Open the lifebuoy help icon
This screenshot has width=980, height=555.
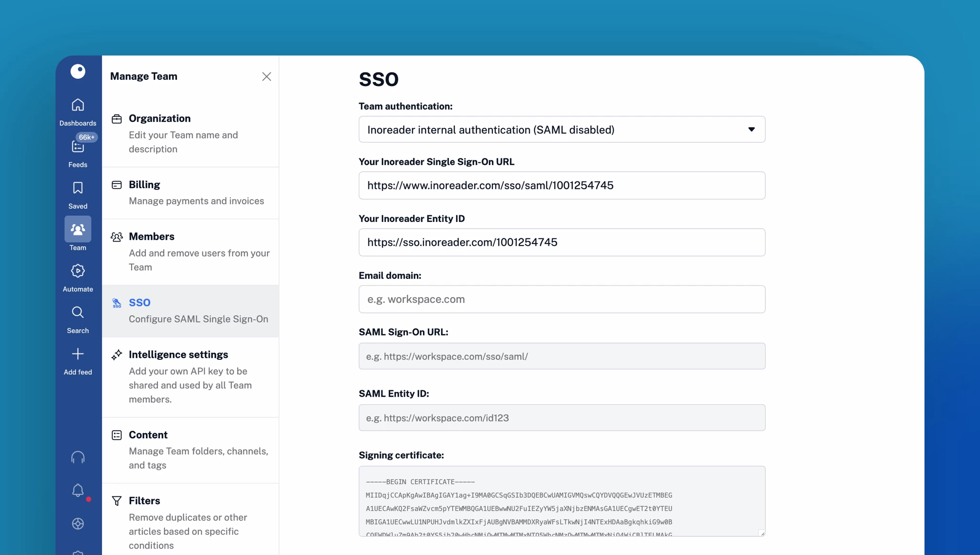point(78,523)
